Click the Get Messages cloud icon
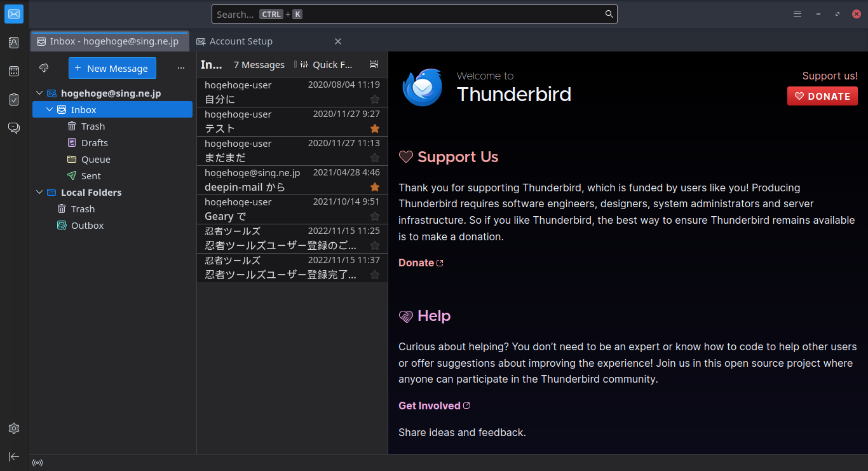Screen dimensions: 868x471 pos(44,68)
